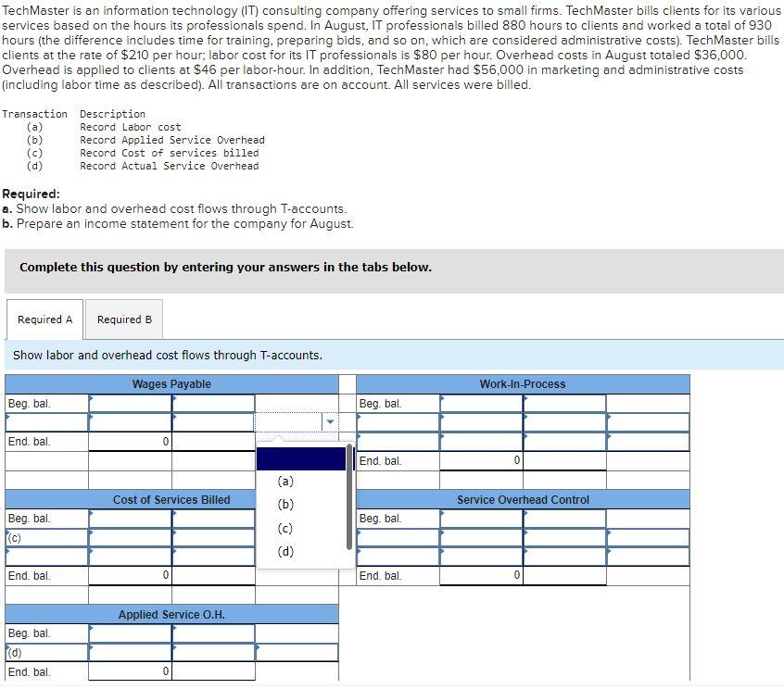
Task: Click Applied Service O.H. header
Action: [x=171, y=615]
